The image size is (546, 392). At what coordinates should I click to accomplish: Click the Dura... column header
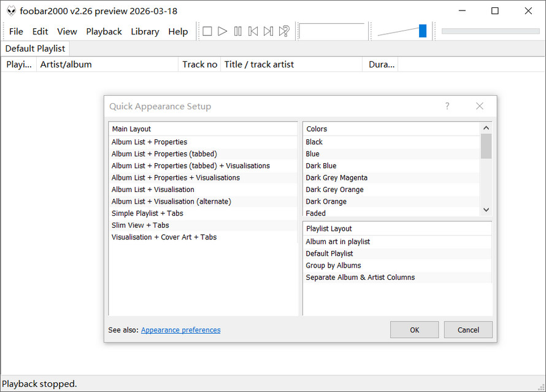(x=380, y=64)
